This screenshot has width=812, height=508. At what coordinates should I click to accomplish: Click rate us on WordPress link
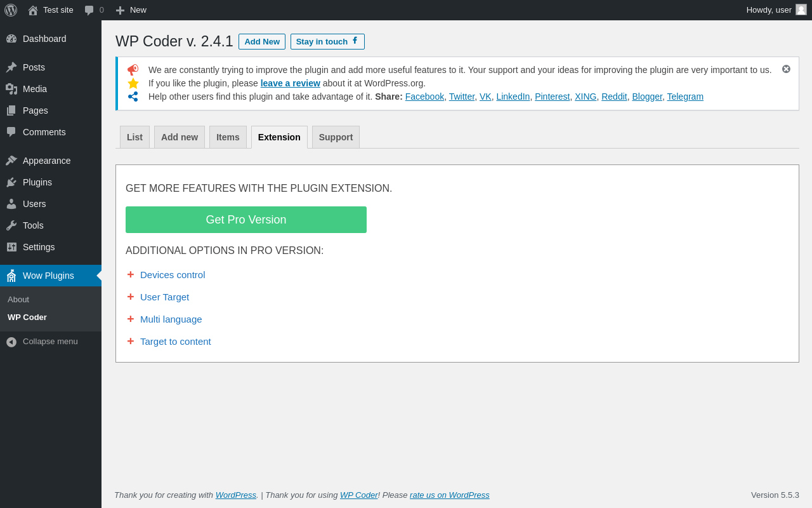pyautogui.click(x=450, y=495)
